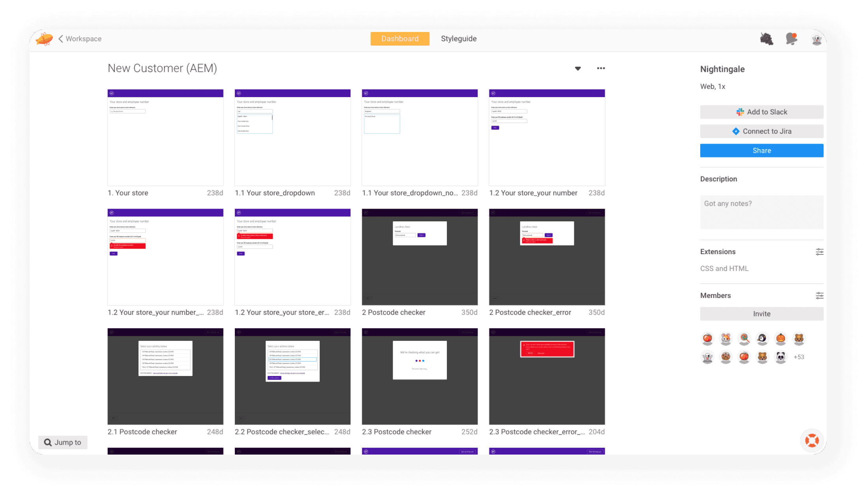Open '2 Postcode checker_error' thumbnail
This screenshot has width=868, height=496.
[547, 257]
